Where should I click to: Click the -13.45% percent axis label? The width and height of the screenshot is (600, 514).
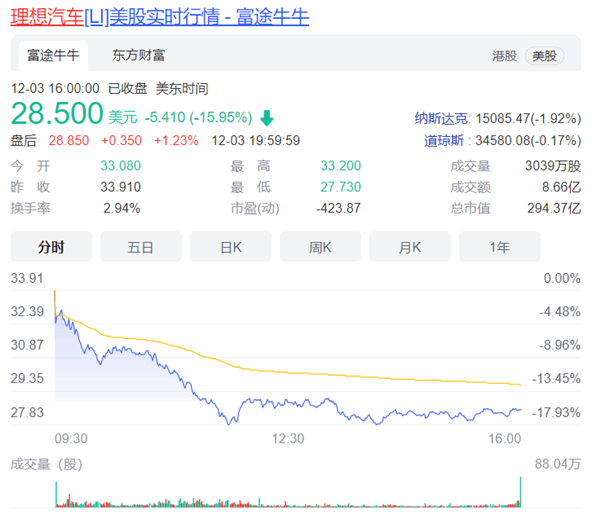coord(556,379)
